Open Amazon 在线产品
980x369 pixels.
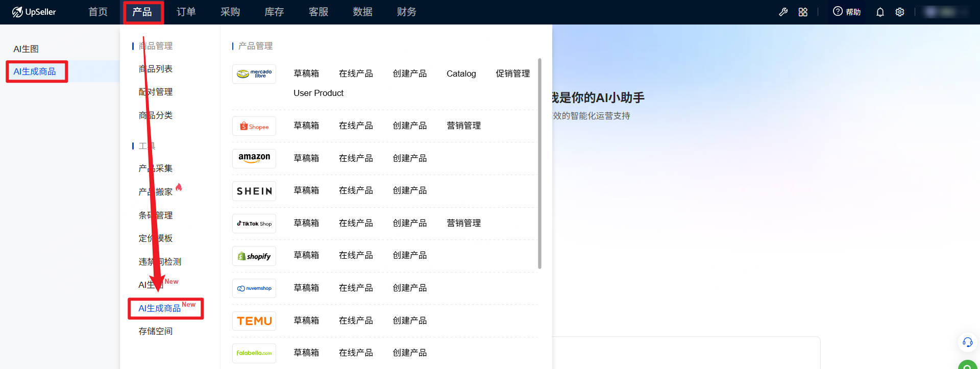tap(356, 158)
